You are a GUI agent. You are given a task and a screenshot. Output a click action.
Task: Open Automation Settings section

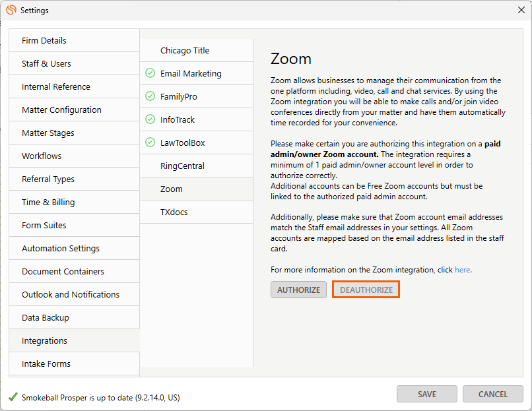(75, 248)
